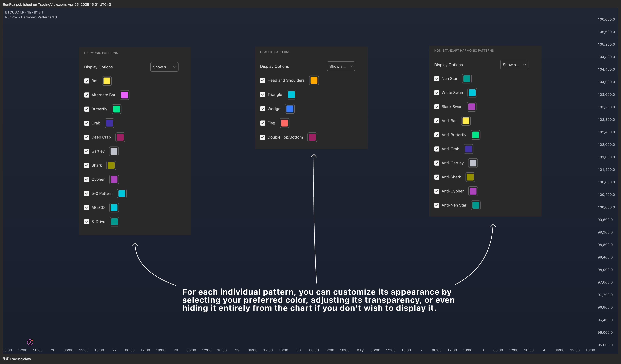Click the White Swan cyan color swatch
Image resolution: width=621 pixels, height=364 pixels.
click(x=472, y=93)
